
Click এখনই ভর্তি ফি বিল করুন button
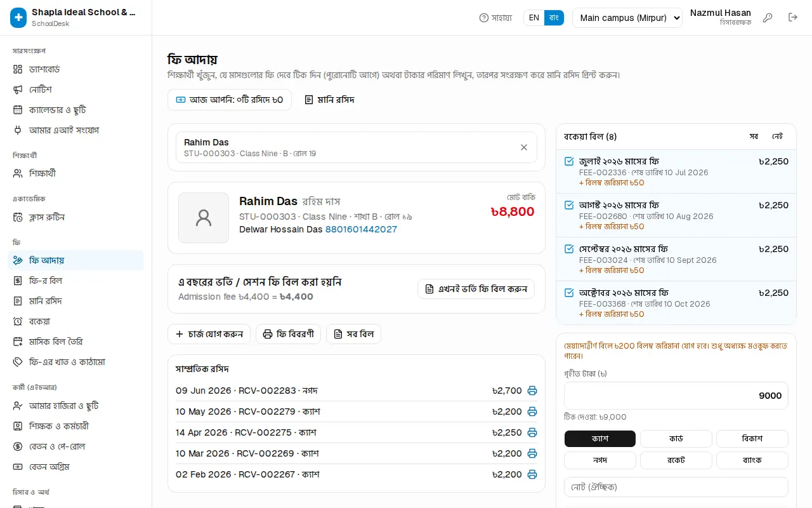tap(476, 289)
